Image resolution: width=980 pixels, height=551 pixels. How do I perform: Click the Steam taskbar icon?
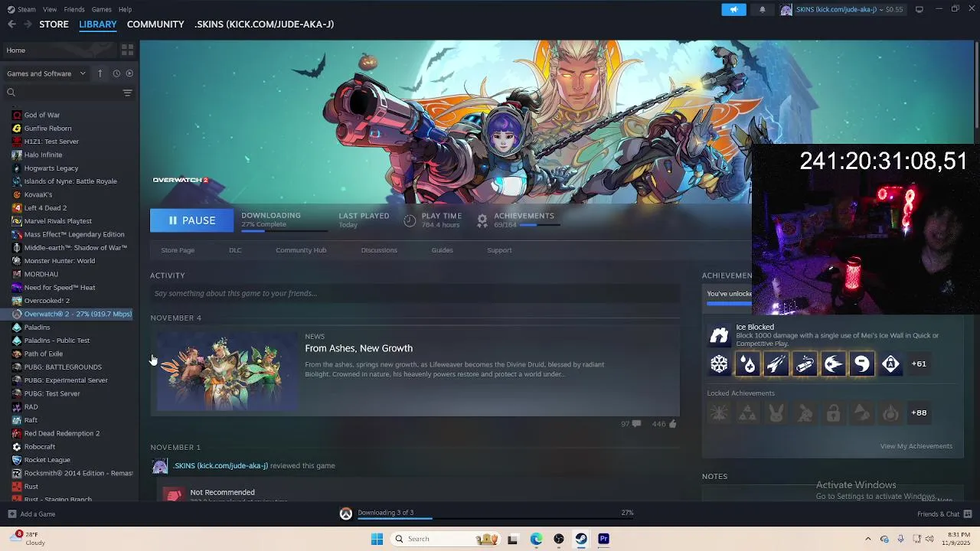(581, 539)
